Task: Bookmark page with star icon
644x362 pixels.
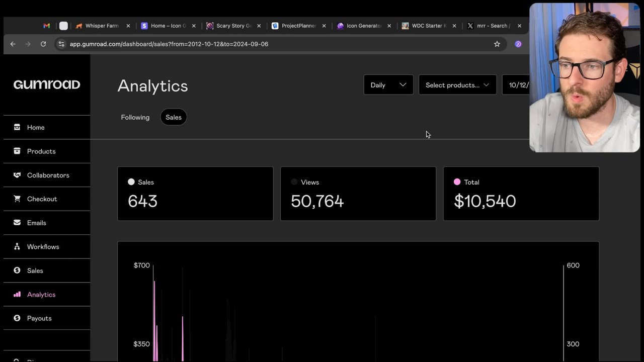Action: click(497, 44)
